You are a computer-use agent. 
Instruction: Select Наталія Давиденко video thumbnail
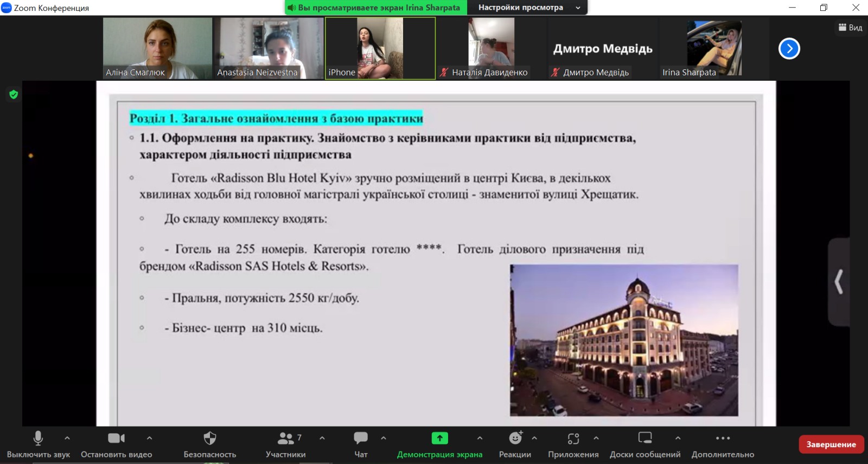click(x=492, y=48)
